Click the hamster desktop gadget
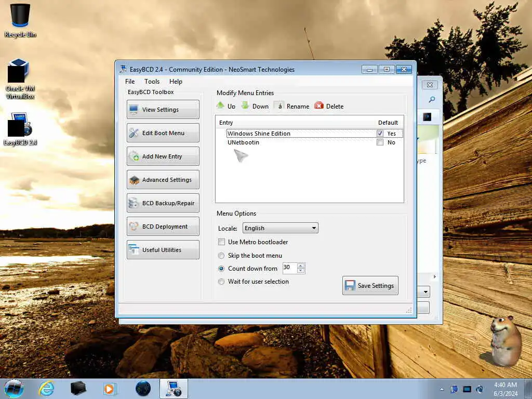532x399 pixels. [505, 341]
